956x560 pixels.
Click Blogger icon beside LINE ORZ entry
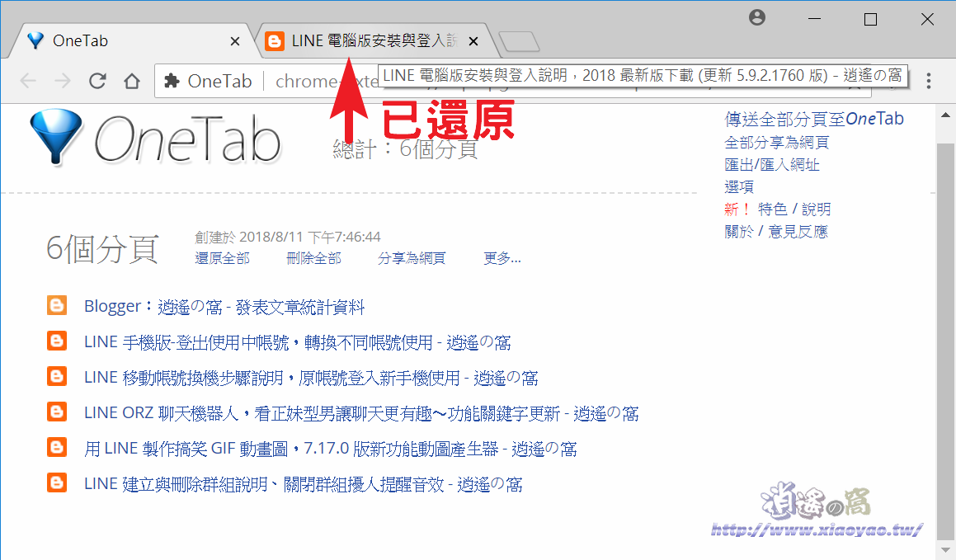click(57, 412)
